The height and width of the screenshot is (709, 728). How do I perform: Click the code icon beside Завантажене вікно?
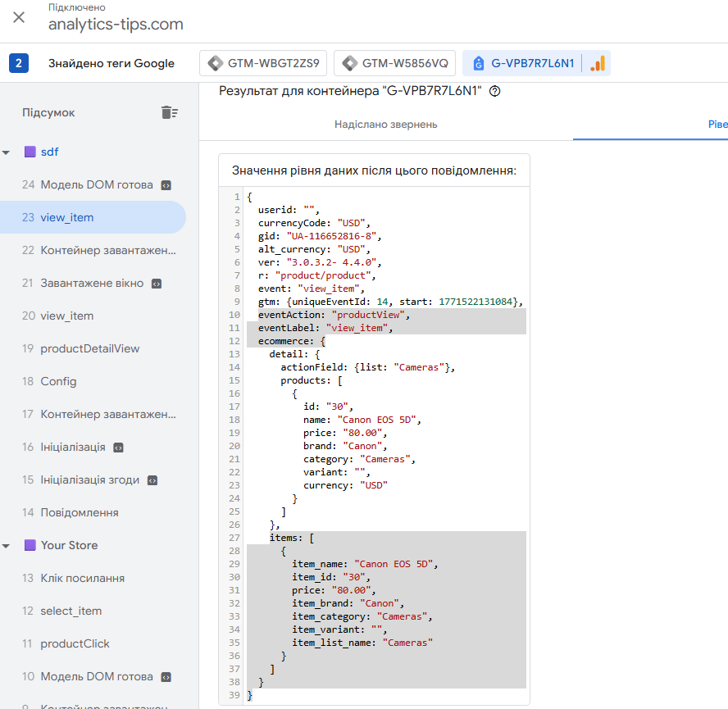coord(157,284)
